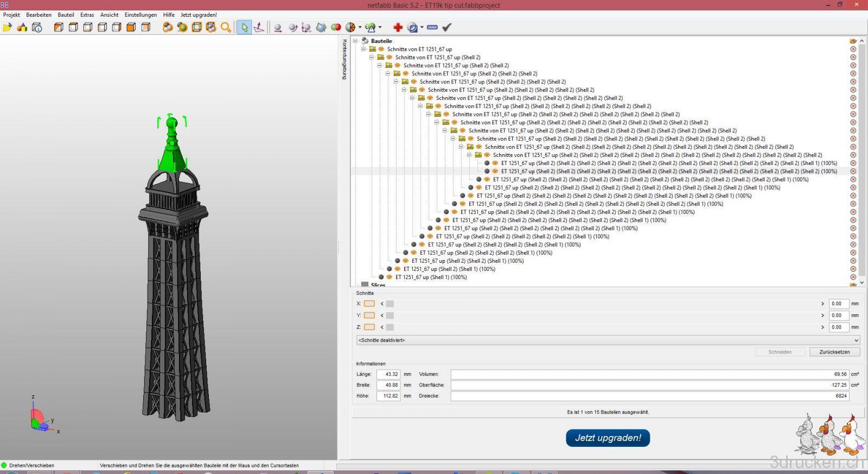
Task: Click the parts tree vertical scrollbar
Action: pos(861,162)
